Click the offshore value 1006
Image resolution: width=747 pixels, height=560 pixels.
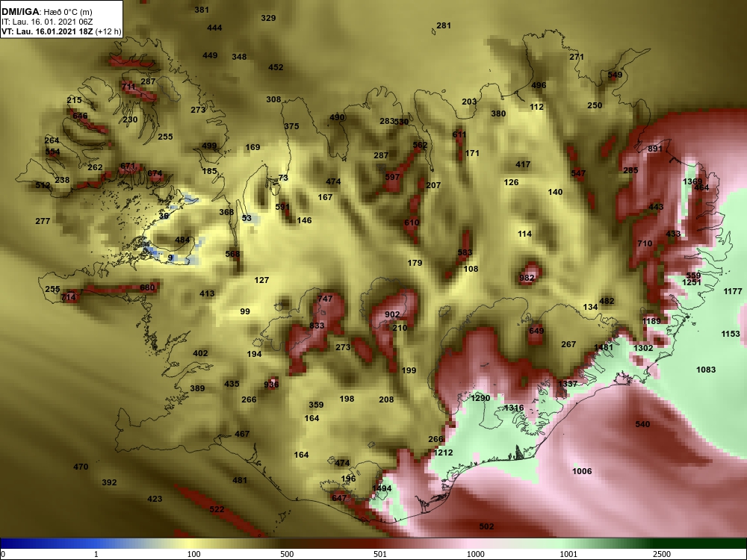coord(582,471)
